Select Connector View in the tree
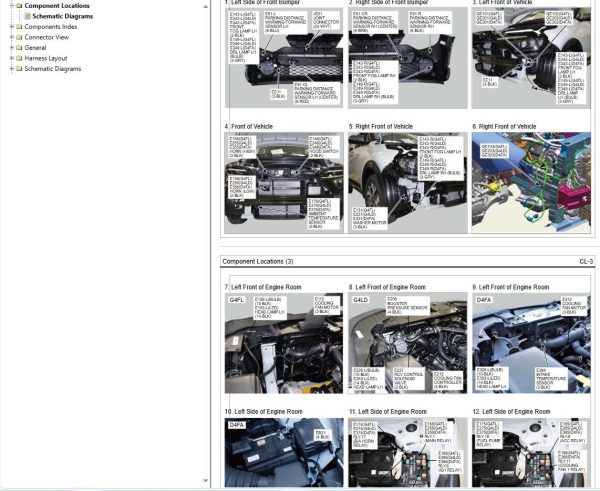This screenshot has width=600, height=491. [47, 37]
